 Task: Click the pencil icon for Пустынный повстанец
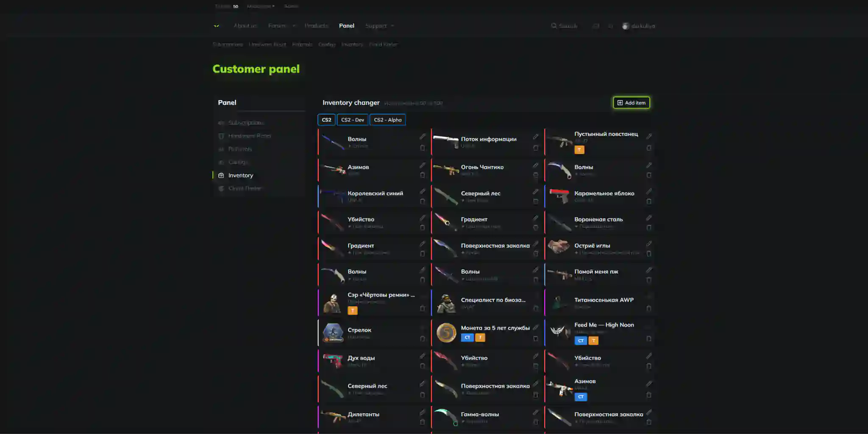[x=649, y=136]
